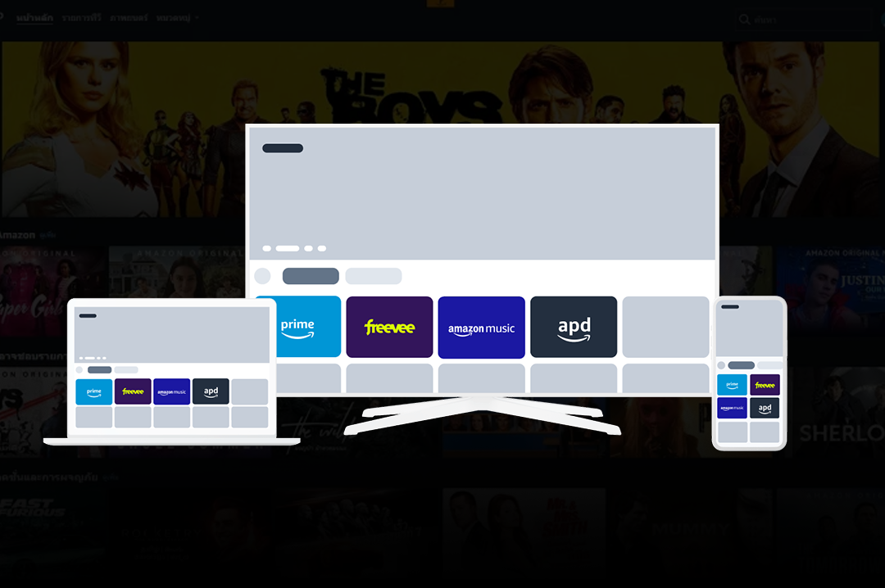Launch amazon music on the TV screen
The width and height of the screenshot is (885, 588).
click(481, 327)
